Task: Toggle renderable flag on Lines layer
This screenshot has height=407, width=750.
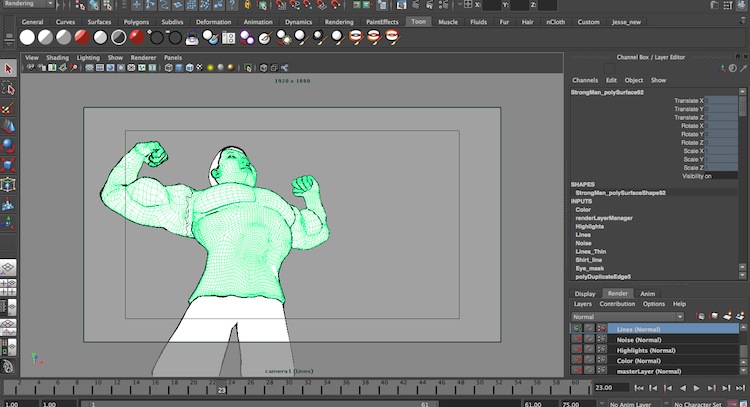Action: [x=578, y=328]
